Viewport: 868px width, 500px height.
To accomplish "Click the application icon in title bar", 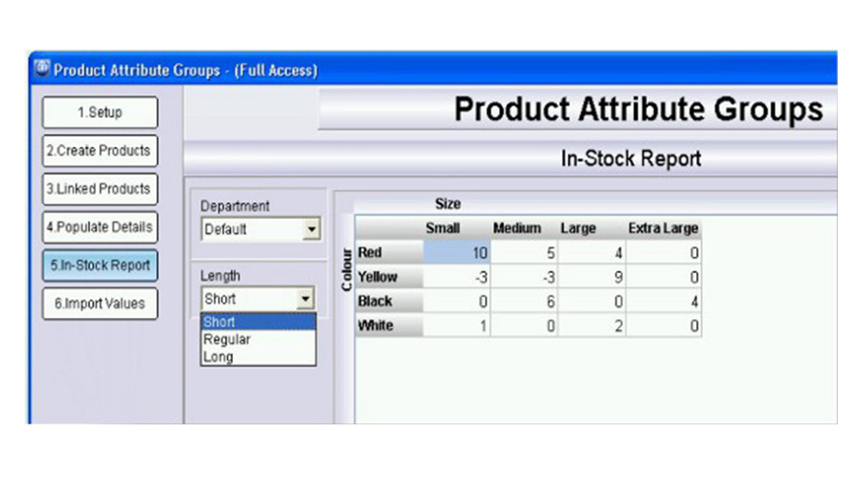I will [x=42, y=69].
